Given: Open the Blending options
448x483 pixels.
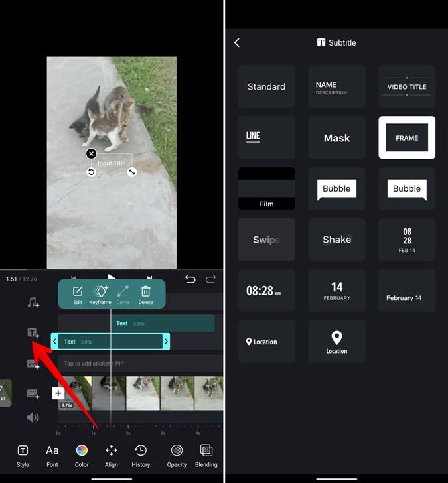Looking at the screenshot, I should coord(206,456).
